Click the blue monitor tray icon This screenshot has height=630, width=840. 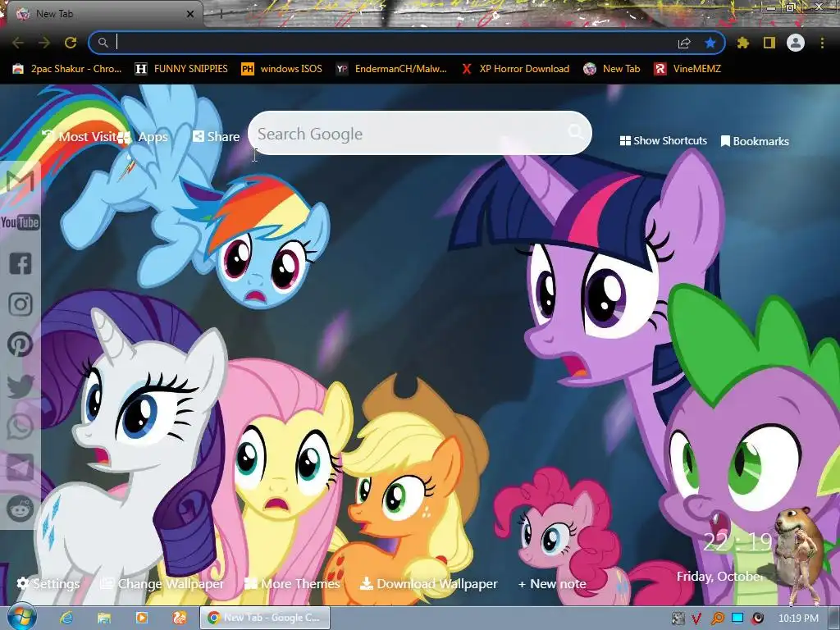(x=737, y=618)
